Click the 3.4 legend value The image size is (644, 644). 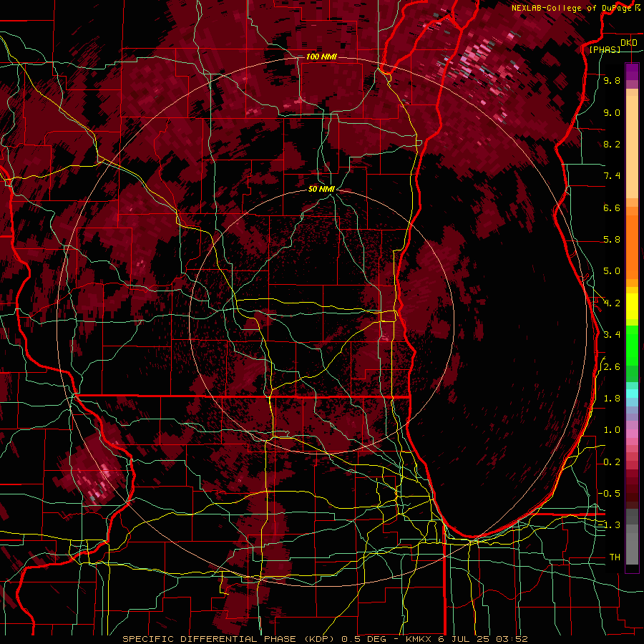[x=612, y=335]
